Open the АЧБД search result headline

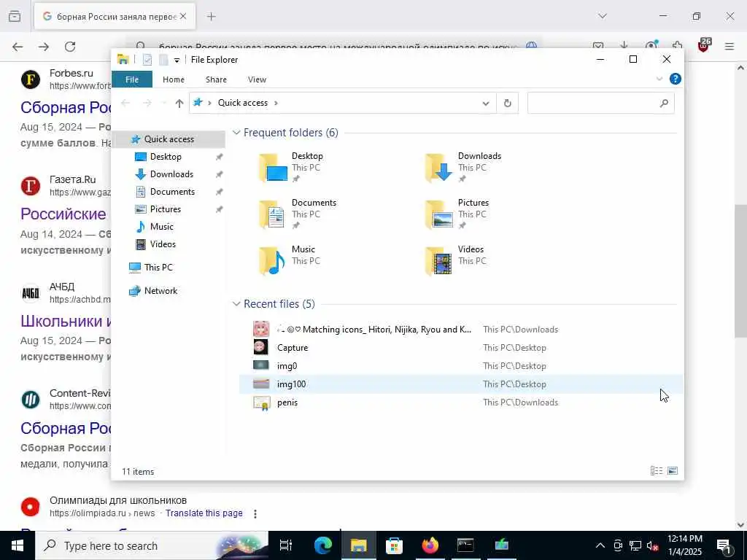point(66,322)
